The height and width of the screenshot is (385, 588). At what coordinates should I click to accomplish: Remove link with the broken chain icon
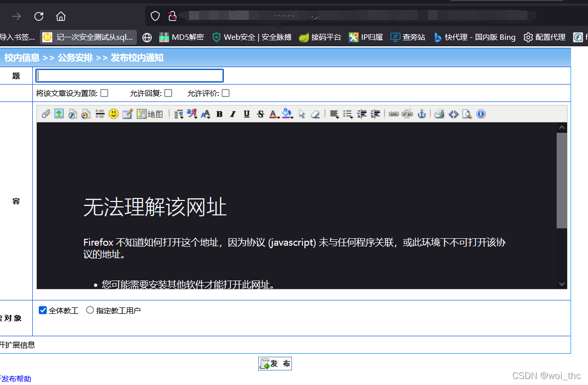click(407, 114)
